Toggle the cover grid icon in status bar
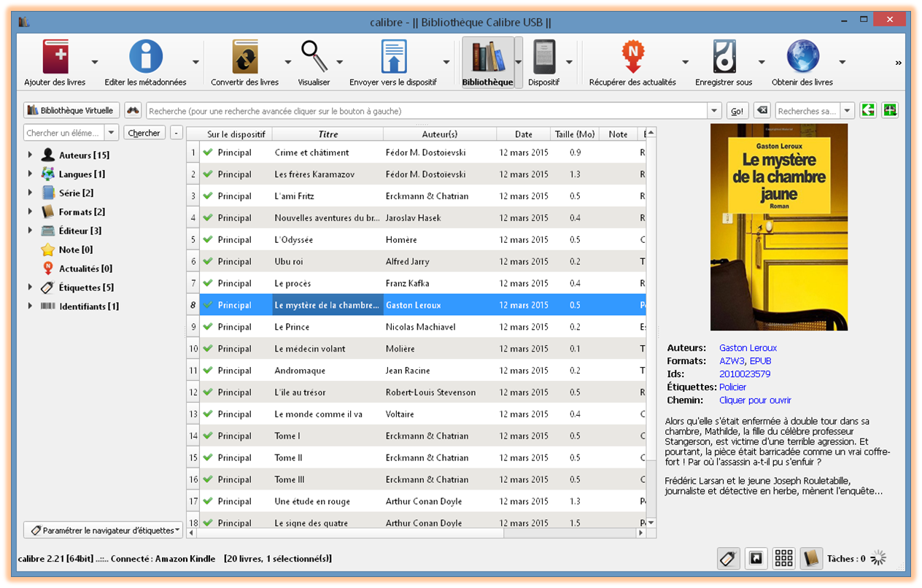 784,559
